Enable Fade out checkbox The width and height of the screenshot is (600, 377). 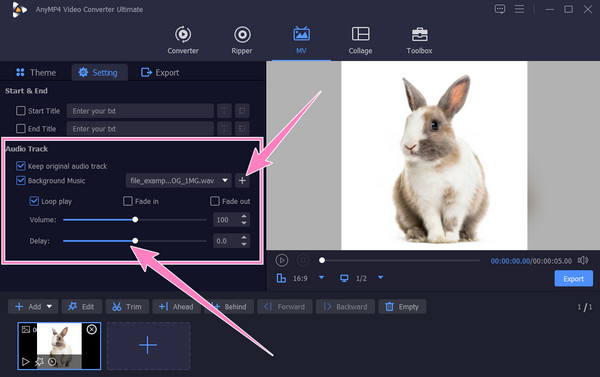point(215,201)
